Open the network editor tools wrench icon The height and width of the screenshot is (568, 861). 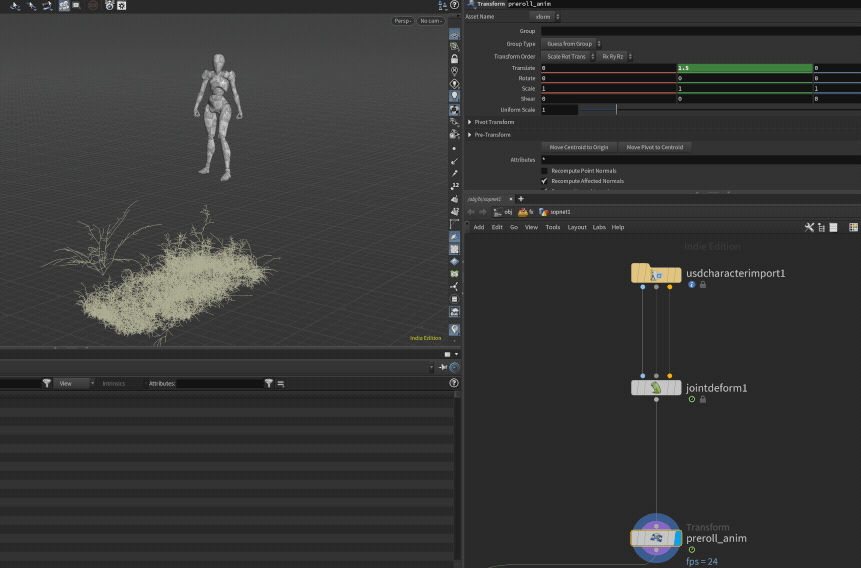click(x=809, y=227)
